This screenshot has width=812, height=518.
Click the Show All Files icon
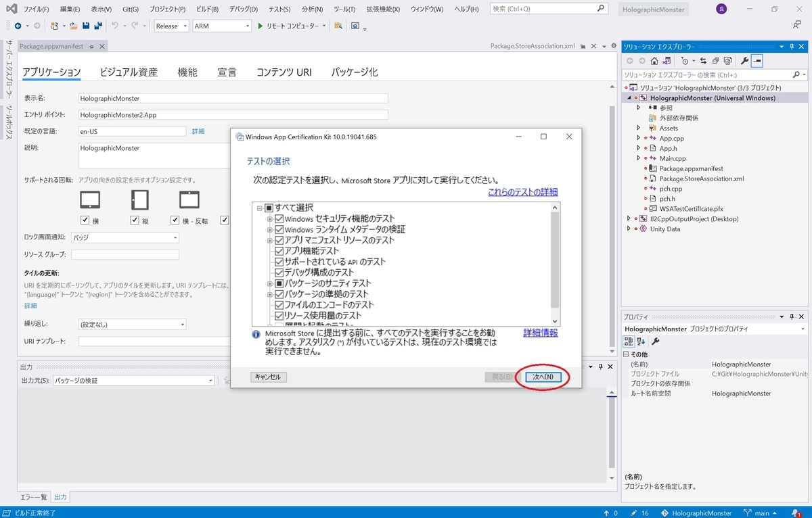727,61
